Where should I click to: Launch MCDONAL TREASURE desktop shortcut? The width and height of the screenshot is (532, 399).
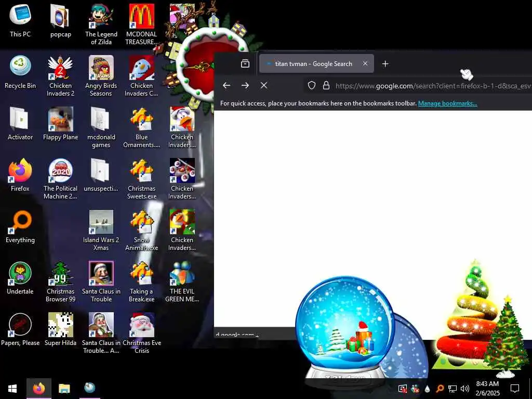[141, 24]
